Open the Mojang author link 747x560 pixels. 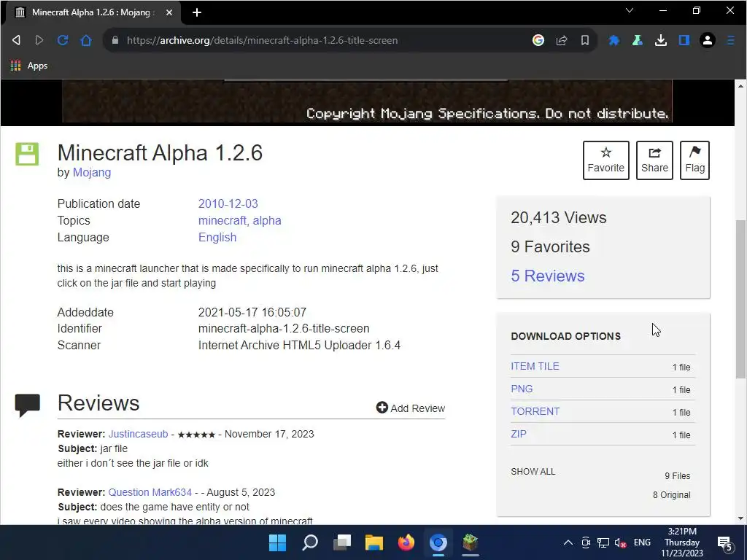pos(92,172)
